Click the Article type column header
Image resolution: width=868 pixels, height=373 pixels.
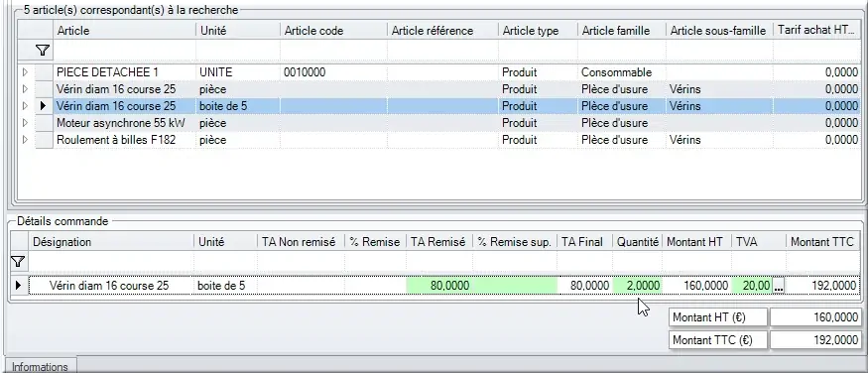pos(538,31)
